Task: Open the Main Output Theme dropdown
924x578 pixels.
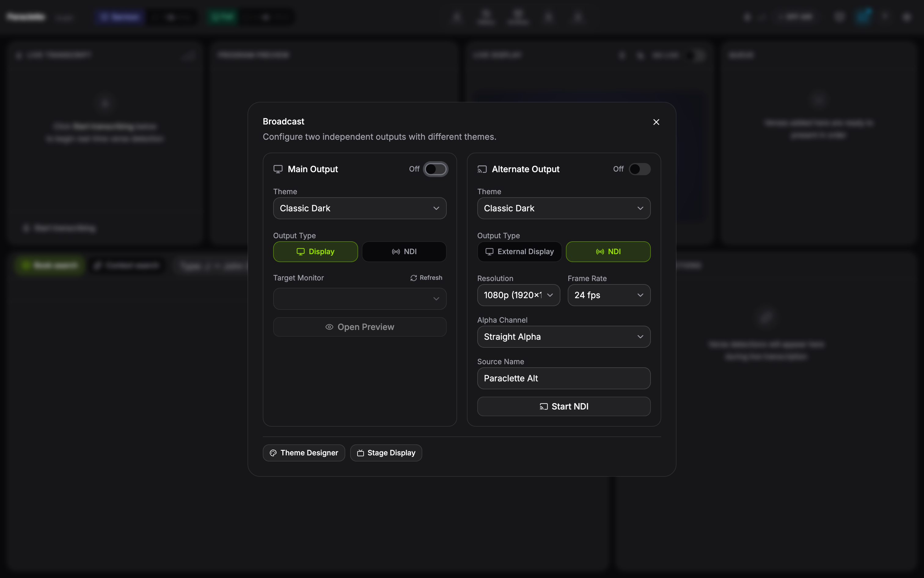Action: point(360,208)
